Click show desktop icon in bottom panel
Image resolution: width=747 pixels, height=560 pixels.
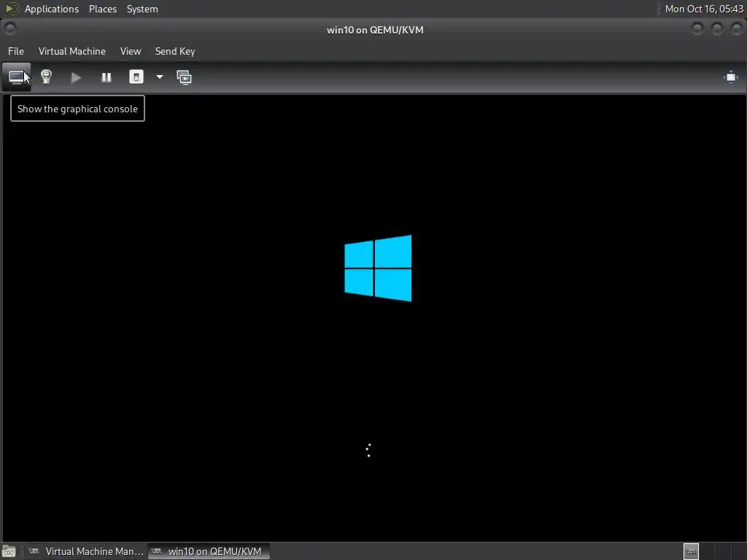9,551
